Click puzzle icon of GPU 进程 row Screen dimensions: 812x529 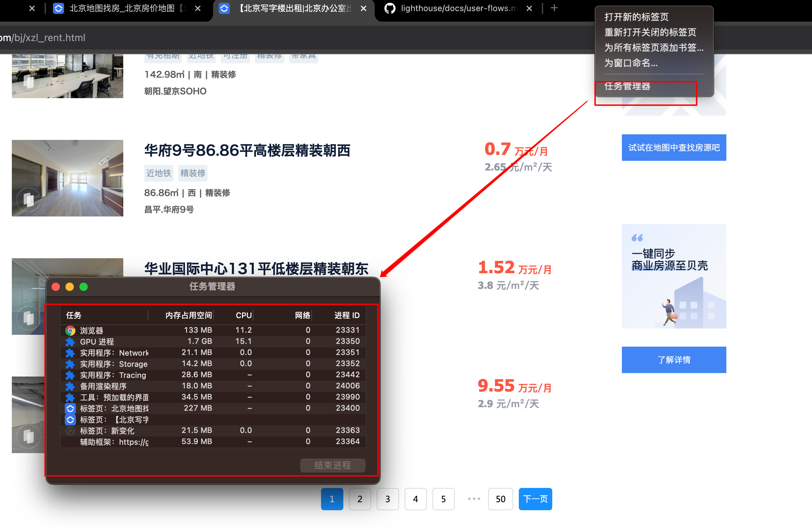point(70,341)
